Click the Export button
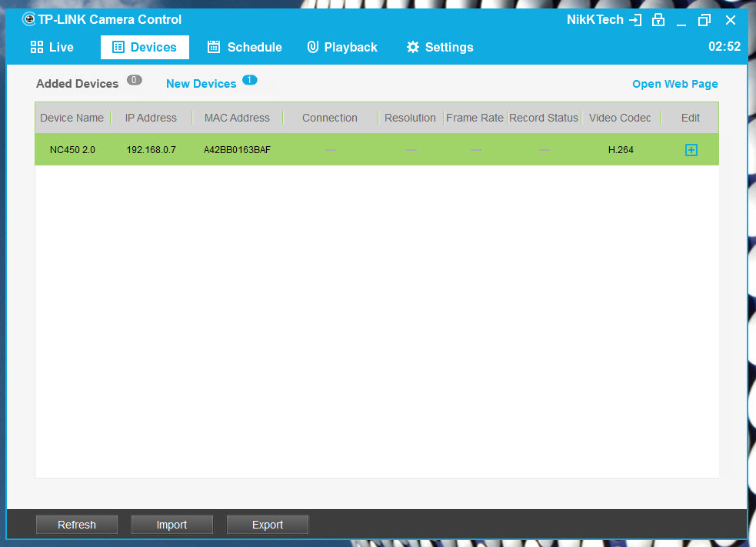The height and width of the screenshot is (547, 756). (267, 525)
